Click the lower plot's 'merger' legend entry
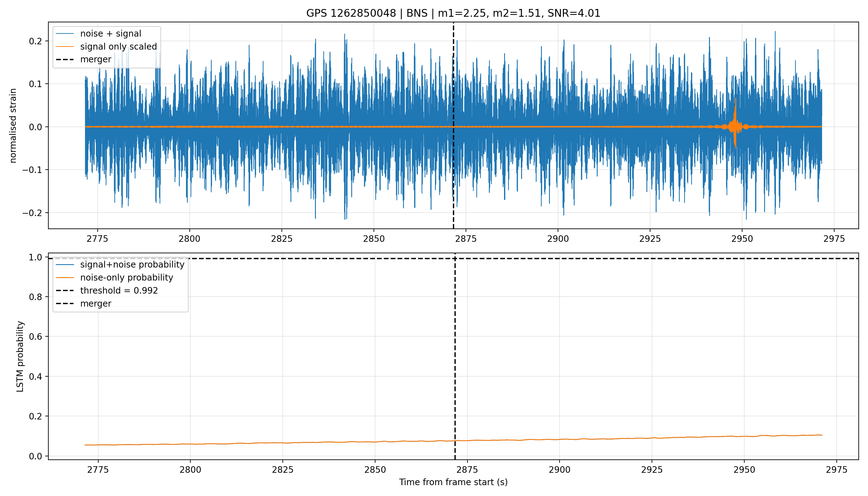Image resolution: width=868 pixels, height=496 pixels. pos(84,303)
